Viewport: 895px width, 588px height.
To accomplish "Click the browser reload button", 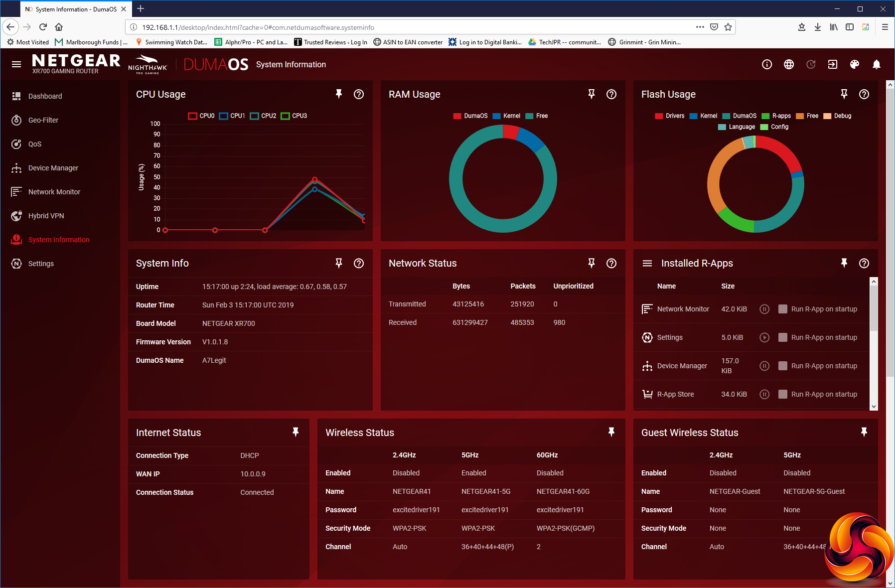I will pyautogui.click(x=43, y=27).
